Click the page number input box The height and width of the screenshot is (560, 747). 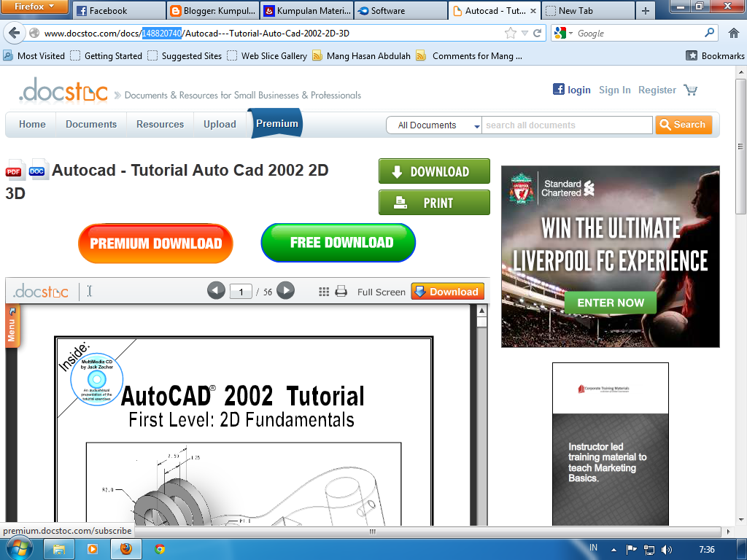tap(241, 292)
